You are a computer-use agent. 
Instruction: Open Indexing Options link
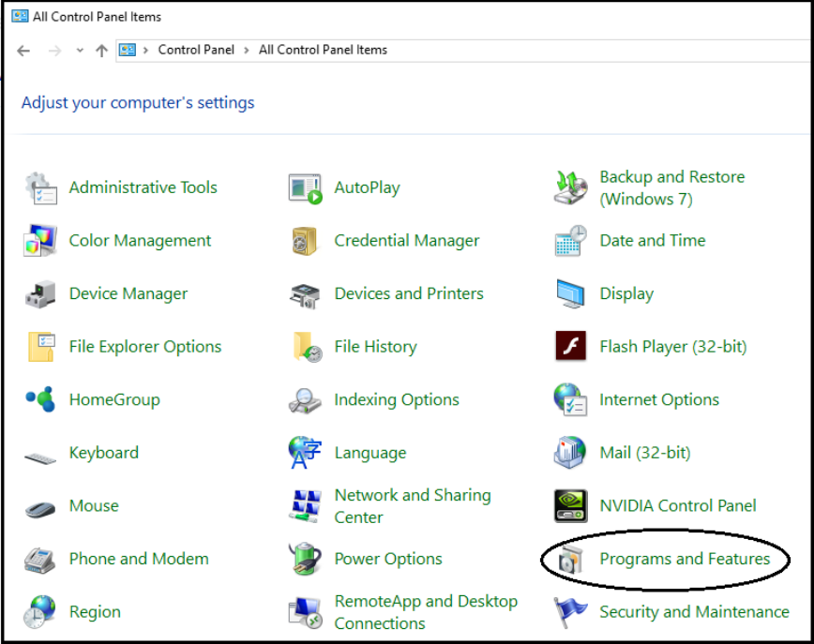397,399
